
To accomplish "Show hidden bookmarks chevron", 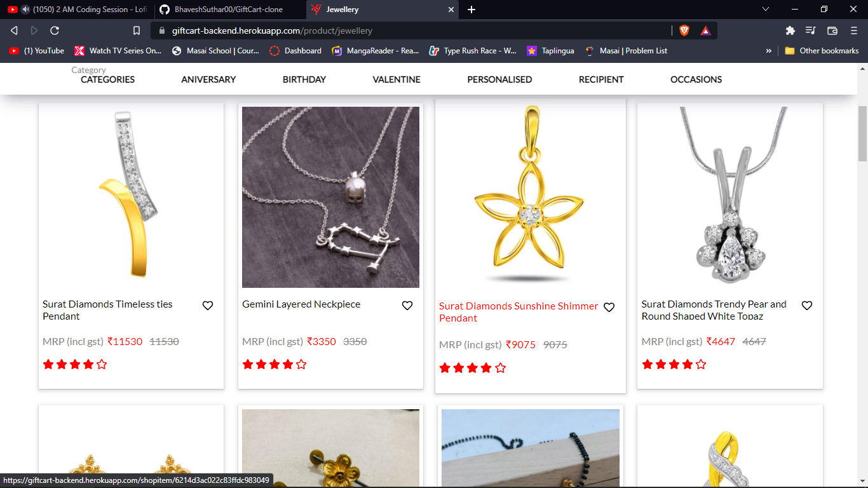I will click(769, 51).
